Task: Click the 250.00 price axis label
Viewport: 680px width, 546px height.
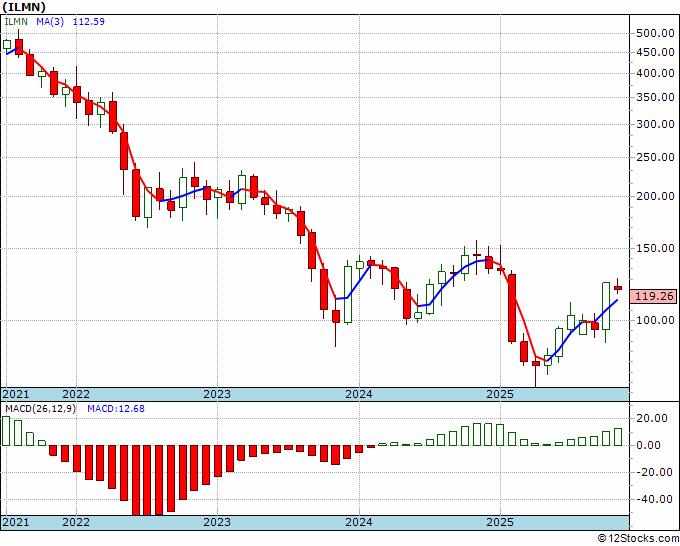Action: [x=655, y=157]
